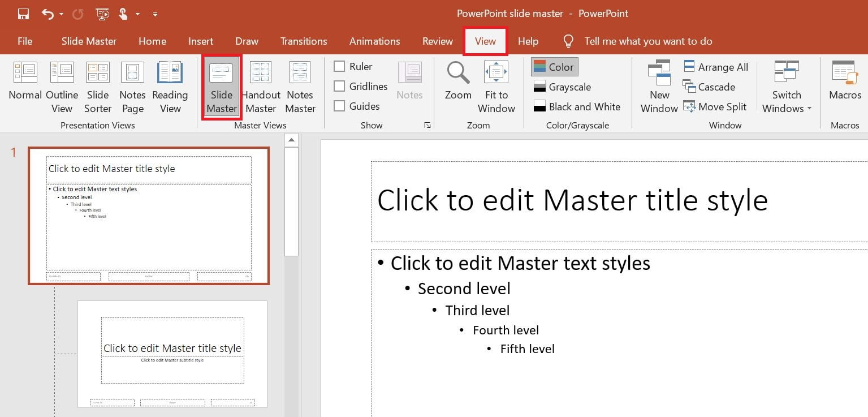Select Outline View
Screen dimensions: 868x417
62,87
